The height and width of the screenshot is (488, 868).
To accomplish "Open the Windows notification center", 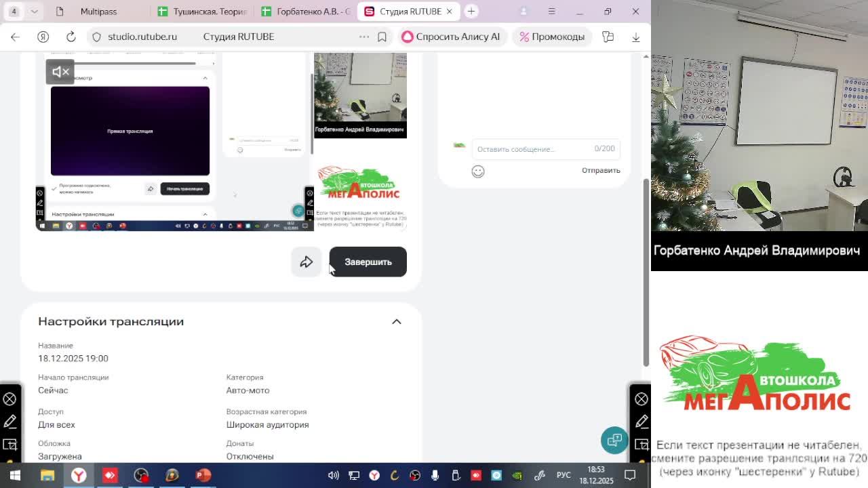I will point(630,475).
